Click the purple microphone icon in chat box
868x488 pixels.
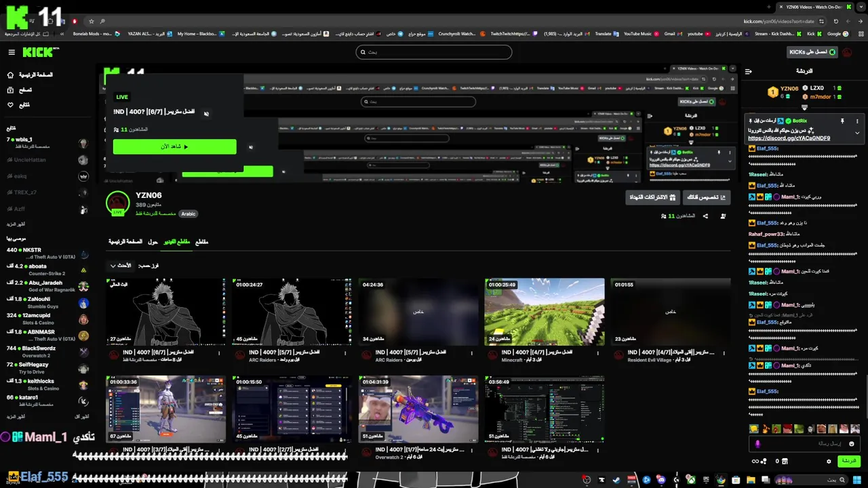[x=757, y=444]
